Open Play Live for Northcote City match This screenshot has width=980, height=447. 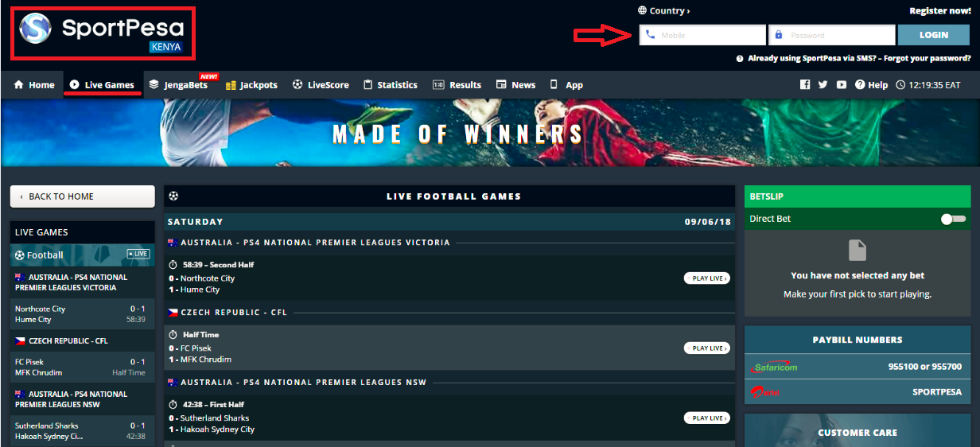pos(707,278)
